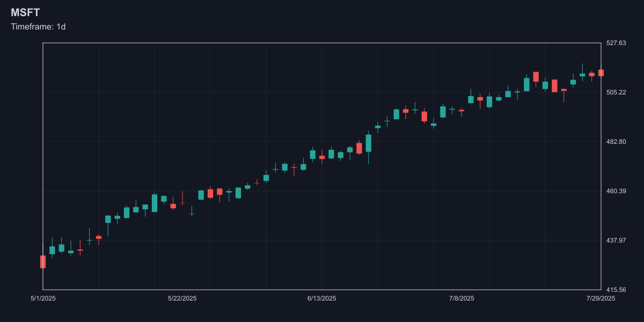Select the first red candle on 5/1/2025
Image resolution: width=644 pixels, height=322 pixels.
tap(43, 261)
